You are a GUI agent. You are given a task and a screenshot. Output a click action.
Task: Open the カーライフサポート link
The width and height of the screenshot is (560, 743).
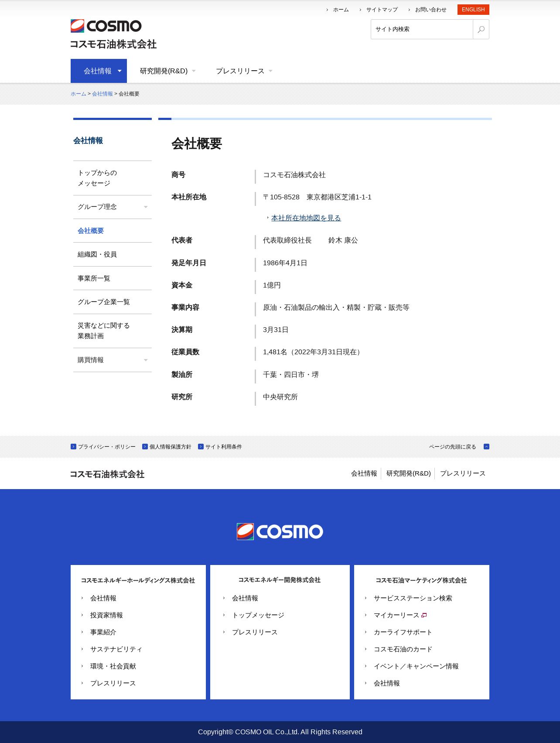point(403,632)
